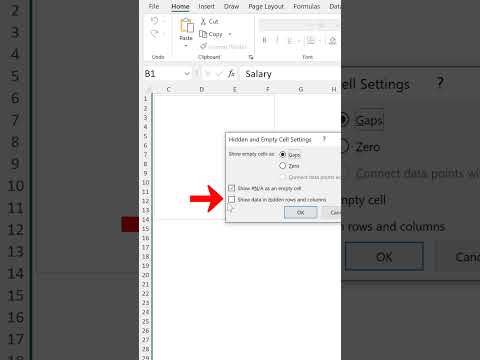The width and height of the screenshot is (480, 360).
Task: Select column E header
Action: pos(235,90)
